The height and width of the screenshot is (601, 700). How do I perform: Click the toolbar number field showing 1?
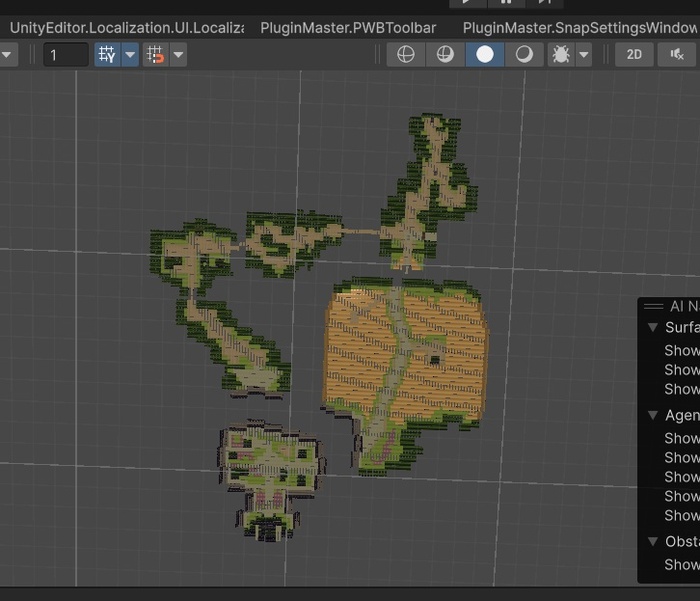pos(65,54)
